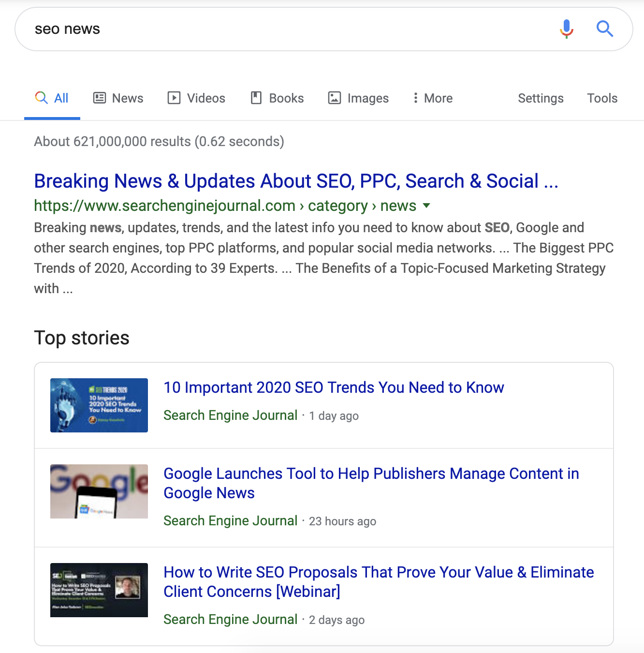The height and width of the screenshot is (653, 644).
Task: Expand the searchenginejournal.com URL dropdown arrow
Action: coord(426,206)
